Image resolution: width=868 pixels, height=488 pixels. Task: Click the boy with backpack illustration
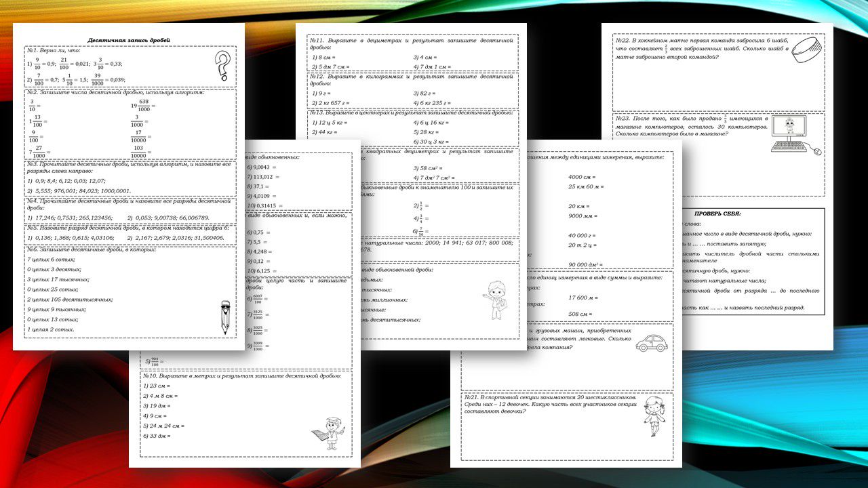[494, 297]
